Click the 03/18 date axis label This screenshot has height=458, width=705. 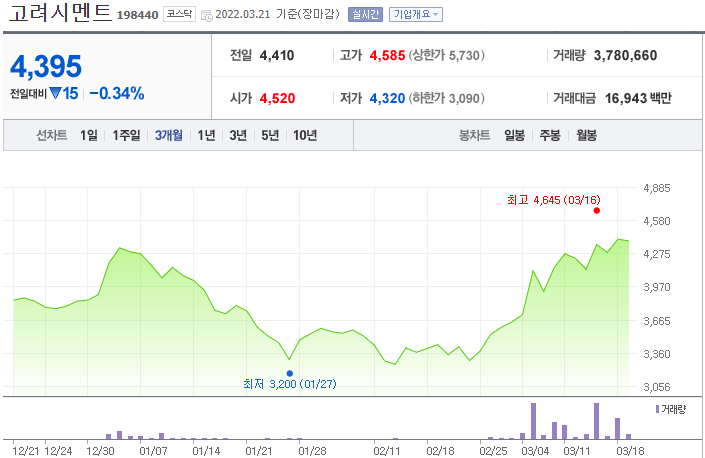630,451
